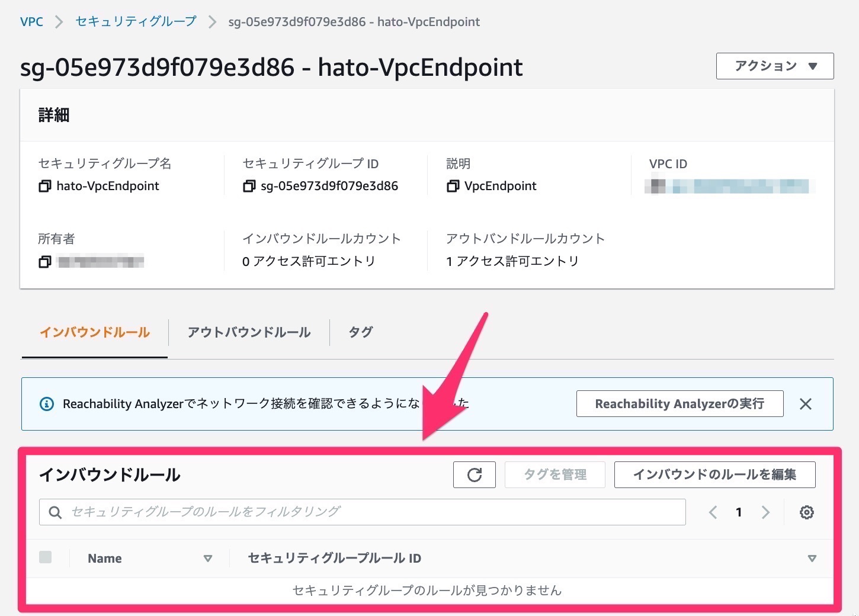Image resolution: width=859 pixels, height=616 pixels.
Task: Copy the security group ID sg-05e973d9f079e3d86
Action: point(249,186)
